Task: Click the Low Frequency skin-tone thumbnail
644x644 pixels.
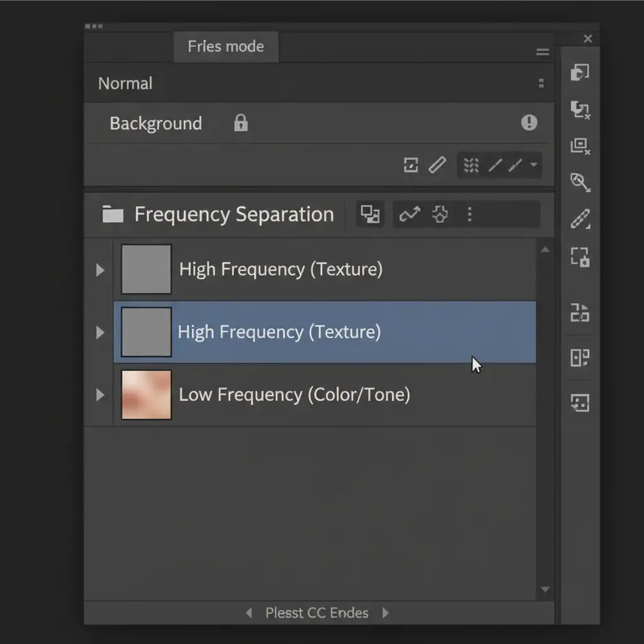Action: pos(146,395)
